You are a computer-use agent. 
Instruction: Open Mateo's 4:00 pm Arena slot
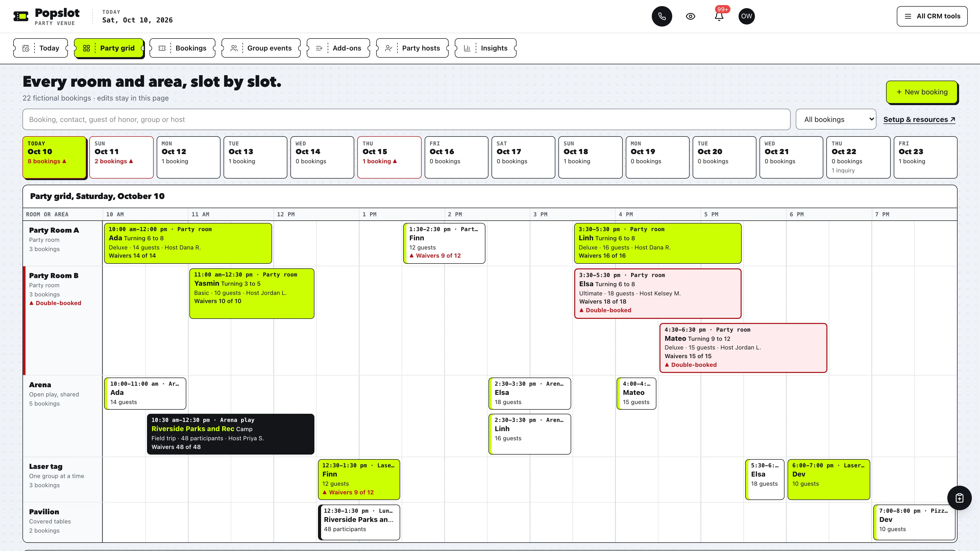pos(636,393)
